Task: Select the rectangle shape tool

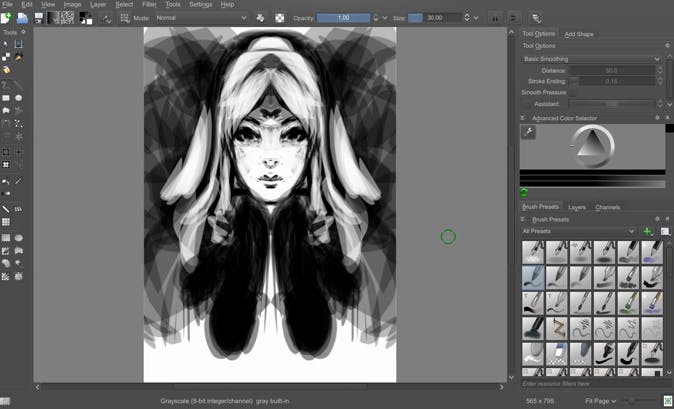Action: 7,98
